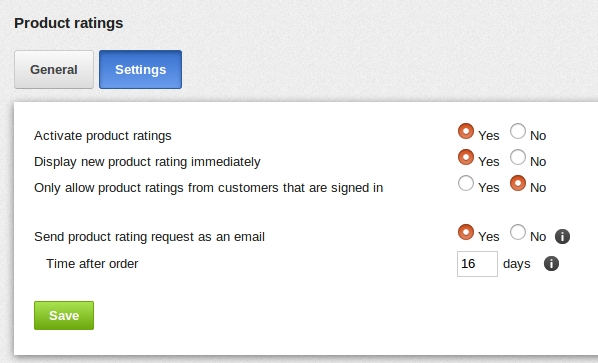Set signed-in customers only option to Yes
The height and width of the screenshot is (363, 598).
[x=466, y=183]
